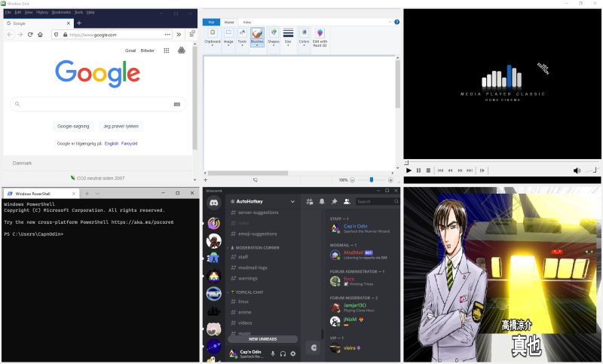Open Firefox tracking protection shield icon
This screenshot has width=603, height=364.
coord(56,35)
